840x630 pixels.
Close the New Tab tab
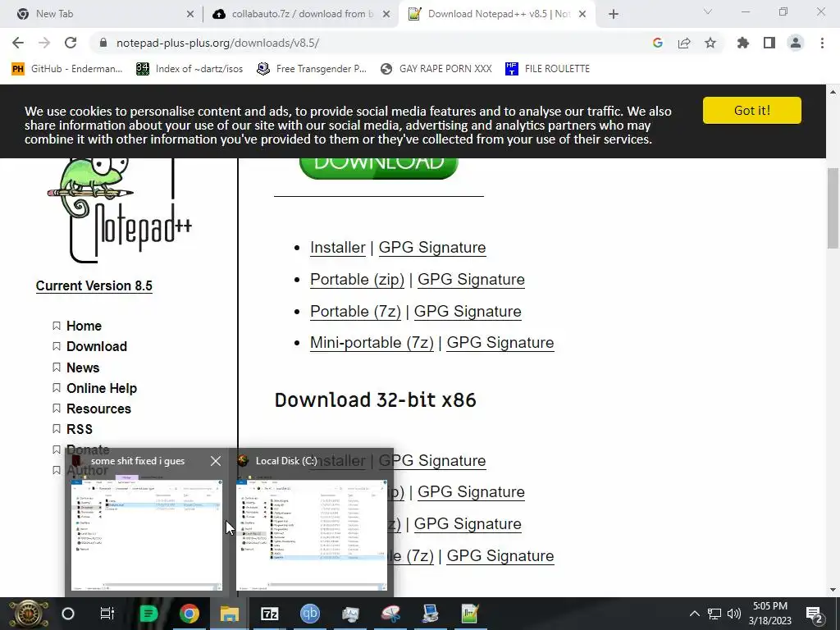coord(190,15)
